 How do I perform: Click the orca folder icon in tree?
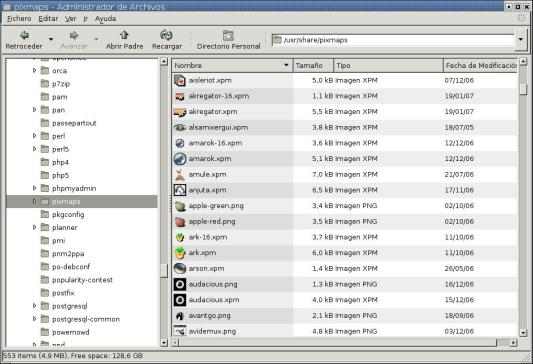(x=45, y=71)
